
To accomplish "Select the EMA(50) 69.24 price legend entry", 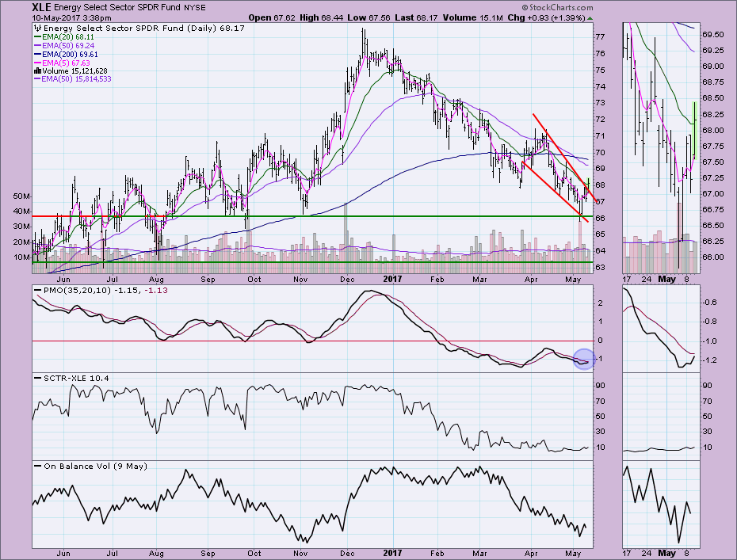I will tap(71, 46).
